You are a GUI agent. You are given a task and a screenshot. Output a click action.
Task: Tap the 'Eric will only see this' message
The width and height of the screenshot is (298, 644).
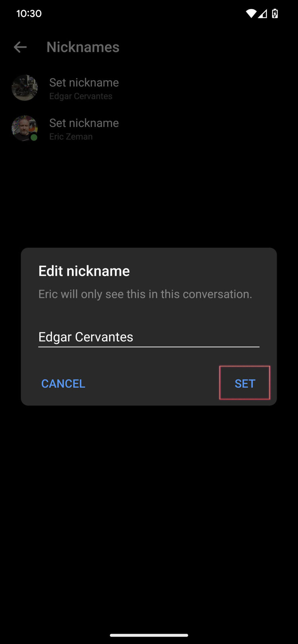pos(145,294)
